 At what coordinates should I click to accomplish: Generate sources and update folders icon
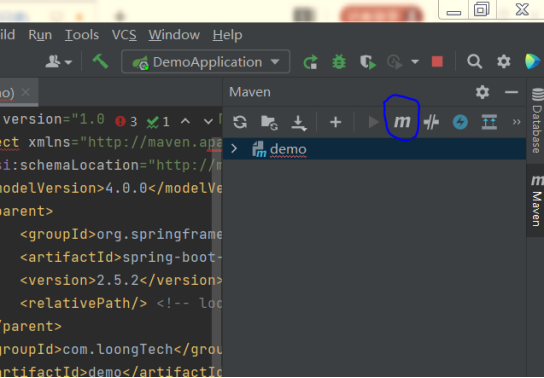tap(269, 122)
